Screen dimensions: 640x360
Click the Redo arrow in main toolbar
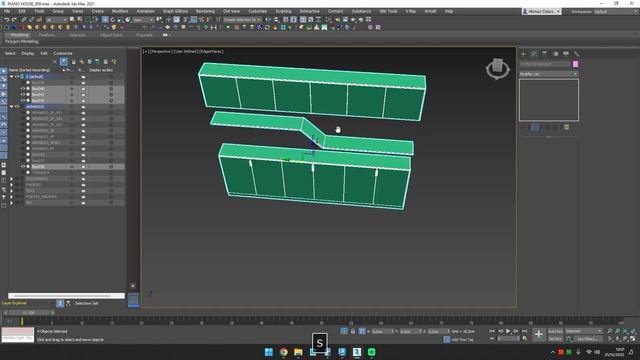(14, 20)
